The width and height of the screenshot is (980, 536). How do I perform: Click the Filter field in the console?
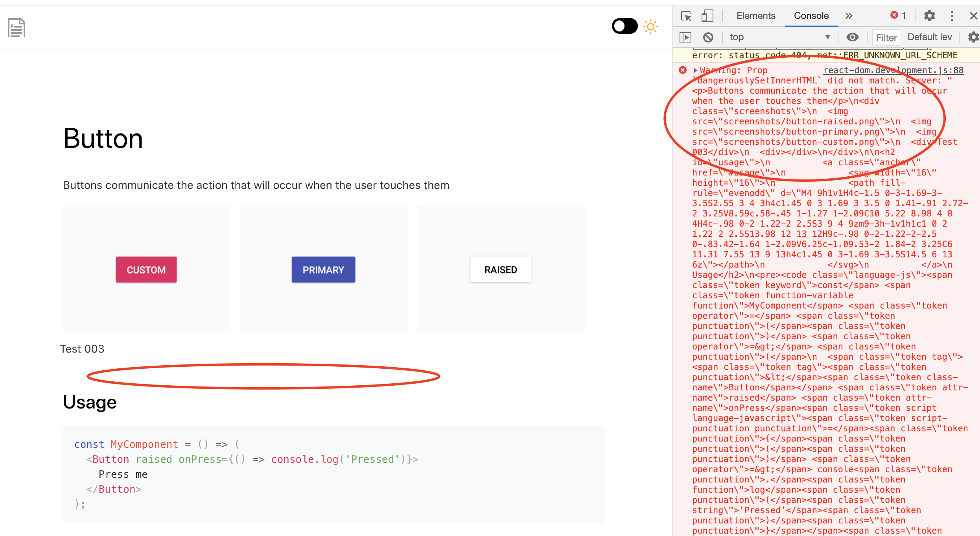886,37
